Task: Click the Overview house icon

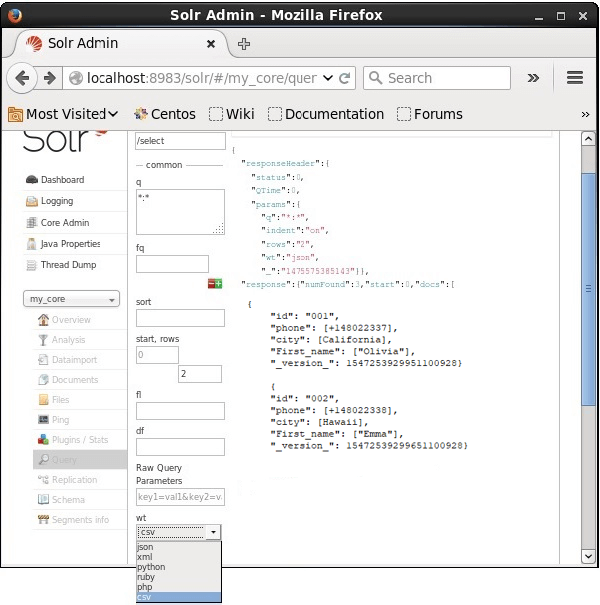Action: (x=43, y=319)
